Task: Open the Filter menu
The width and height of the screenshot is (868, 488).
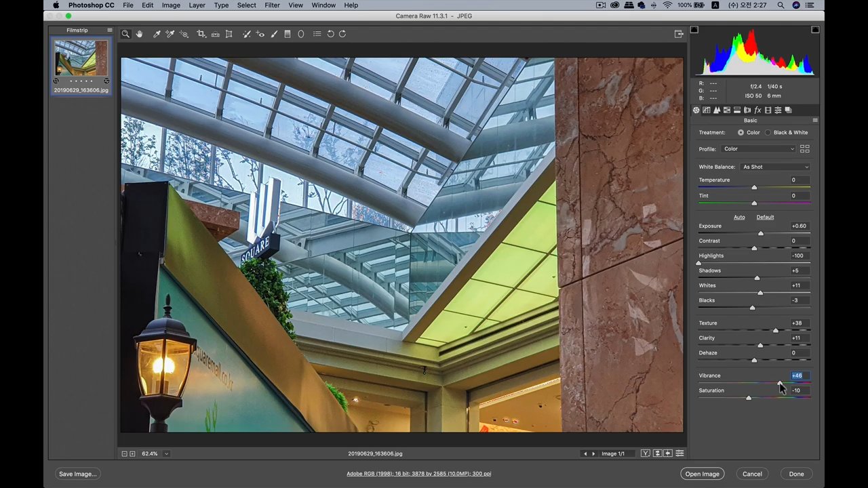Action: pyautogui.click(x=272, y=5)
